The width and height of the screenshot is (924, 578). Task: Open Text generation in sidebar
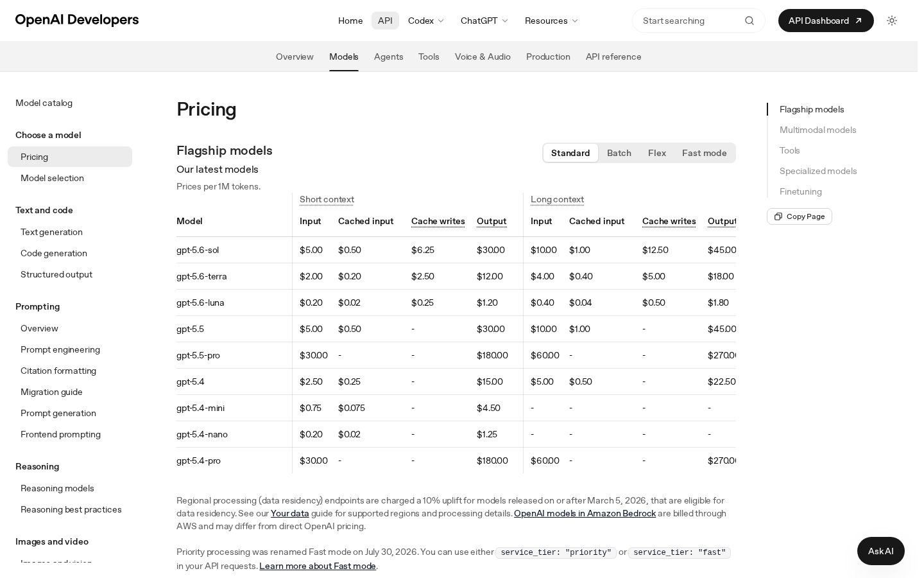(x=70, y=232)
